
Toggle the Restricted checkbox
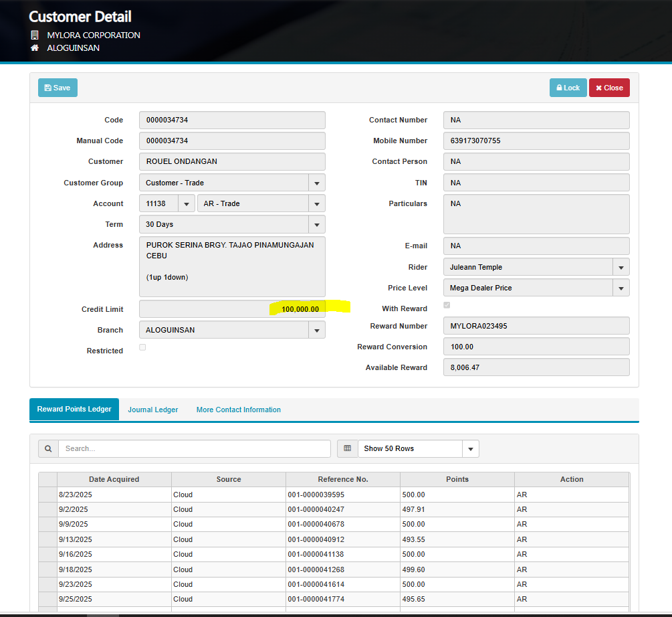[x=142, y=347]
